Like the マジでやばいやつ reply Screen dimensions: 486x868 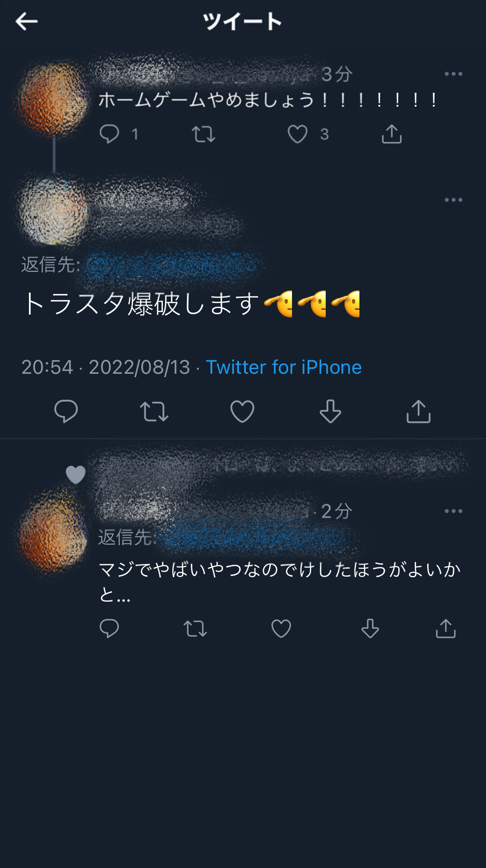tap(281, 628)
